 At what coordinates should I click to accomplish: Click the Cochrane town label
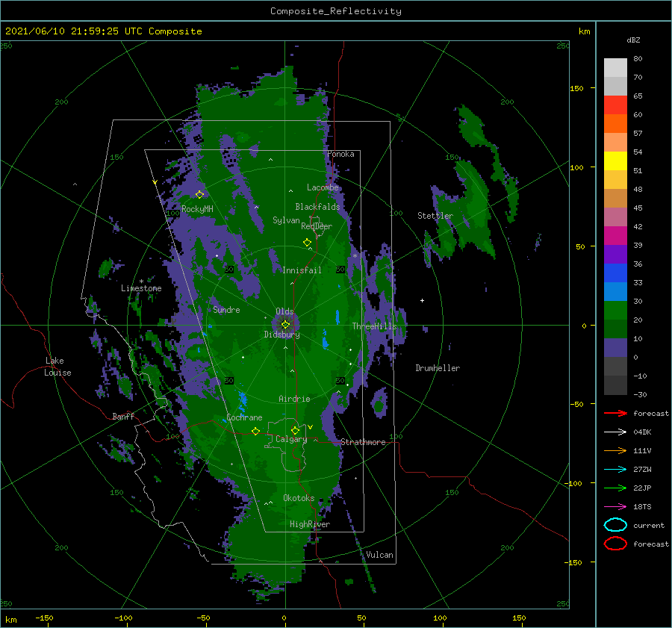coord(244,417)
